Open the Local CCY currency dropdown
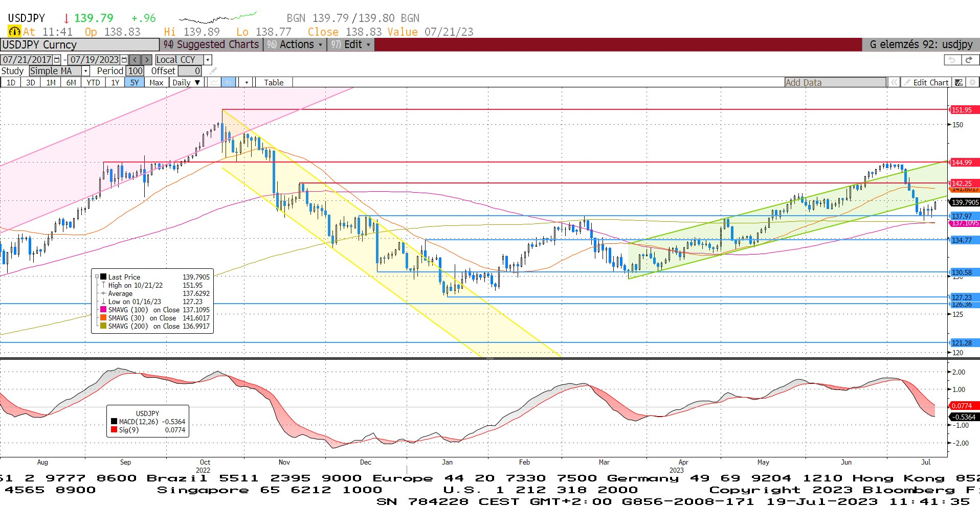This screenshot has height=530, width=980. (208, 60)
